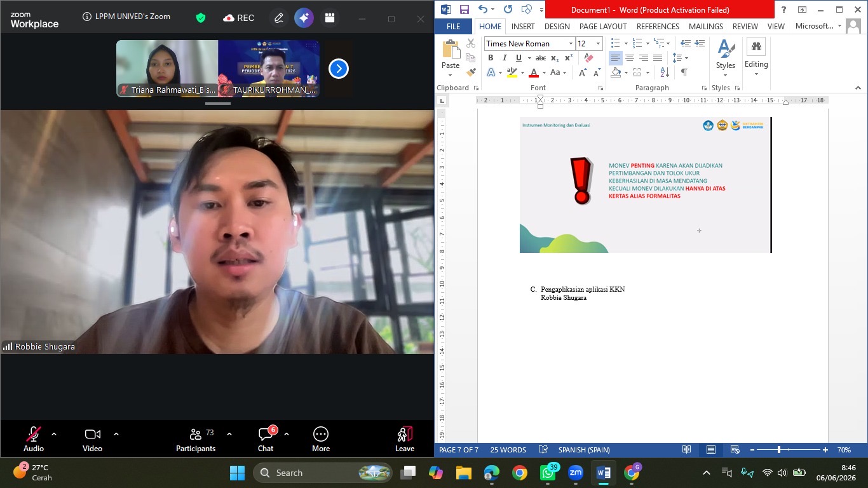Click the Grow Font icon
This screenshot has height=488, width=868.
[582, 72]
